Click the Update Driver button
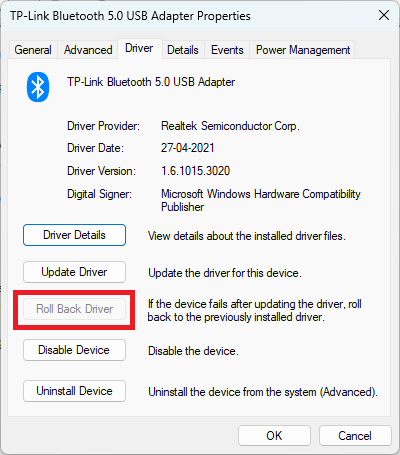The image size is (400, 455). pyautogui.click(x=74, y=272)
